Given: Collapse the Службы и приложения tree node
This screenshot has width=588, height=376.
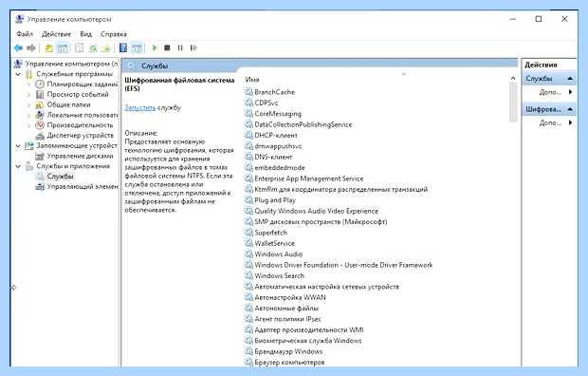Looking at the screenshot, I should point(18,166).
